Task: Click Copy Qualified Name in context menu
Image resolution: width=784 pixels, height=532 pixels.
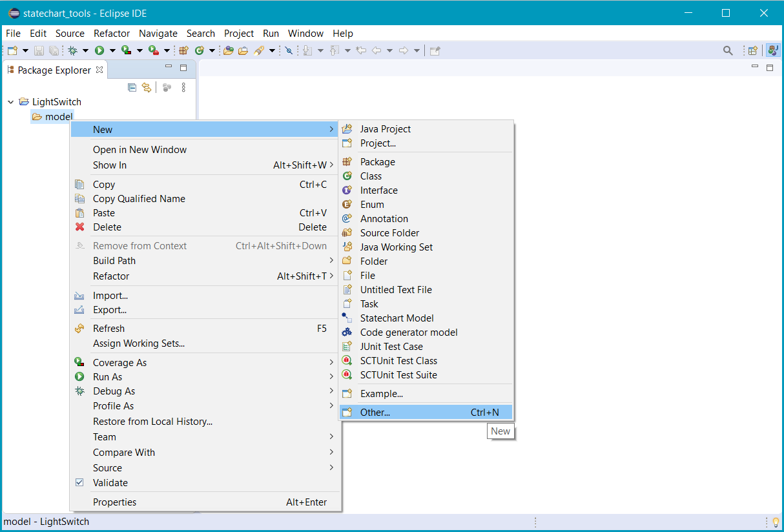Action: click(205, 199)
